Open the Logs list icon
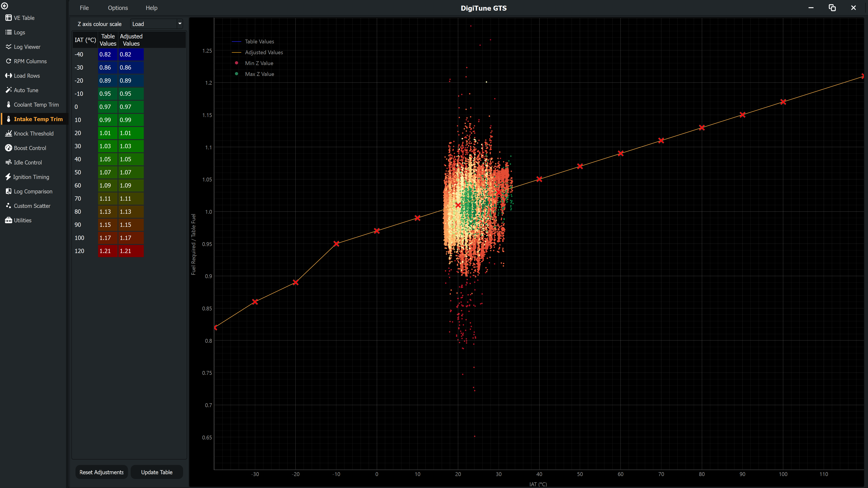868x488 pixels. 8,32
